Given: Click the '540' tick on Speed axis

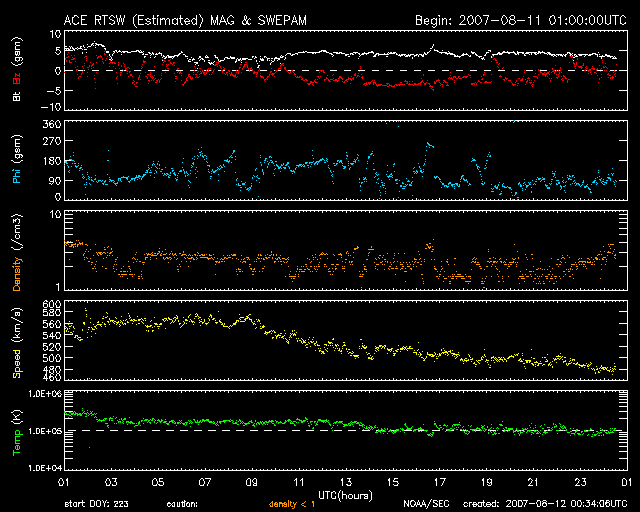Looking at the screenshot, I should (x=52, y=336).
